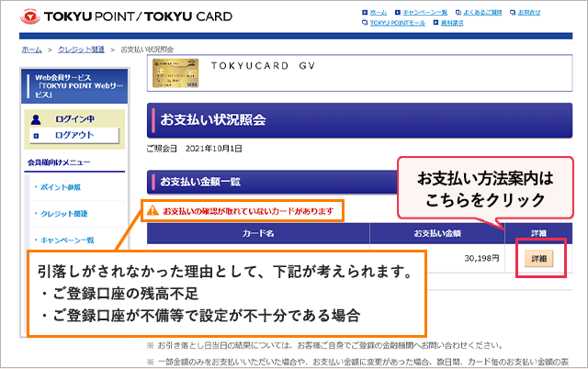Click the arrow icon beside キャンペーン一覧 in header

click(398, 12)
